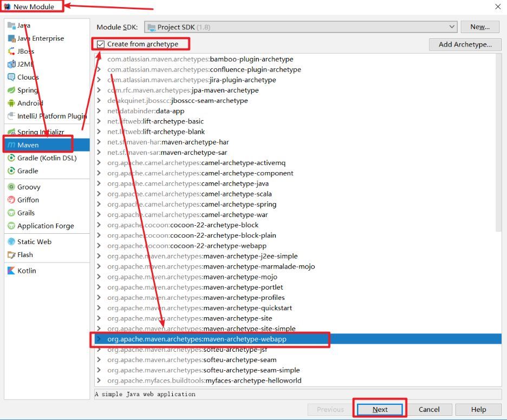Close the New Module dialog
Viewport: 507px width, 420px height.
[x=498, y=6]
